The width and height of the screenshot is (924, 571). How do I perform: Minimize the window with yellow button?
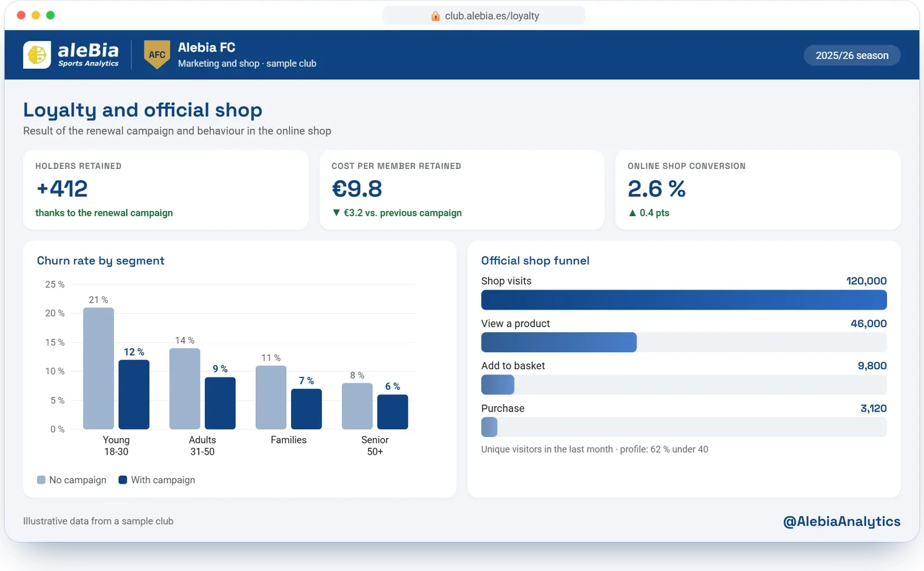point(36,15)
